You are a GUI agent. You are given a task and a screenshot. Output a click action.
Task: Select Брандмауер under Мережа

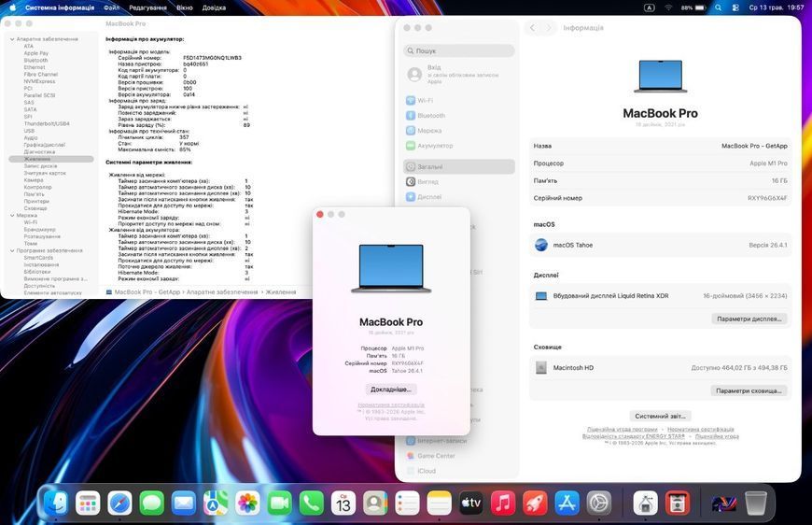(40, 229)
